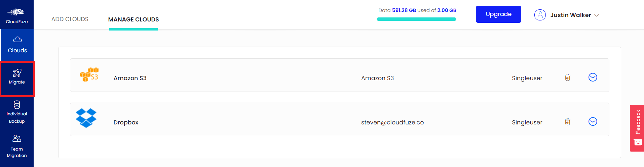Delete the Dropbox cloud
The image size is (644, 167).
pyautogui.click(x=567, y=122)
